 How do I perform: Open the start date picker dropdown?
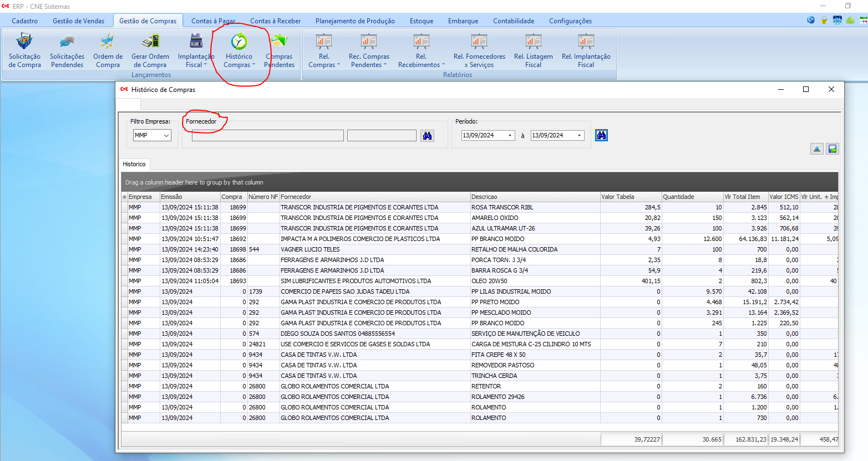pyautogui.click(x=510, y=136)
